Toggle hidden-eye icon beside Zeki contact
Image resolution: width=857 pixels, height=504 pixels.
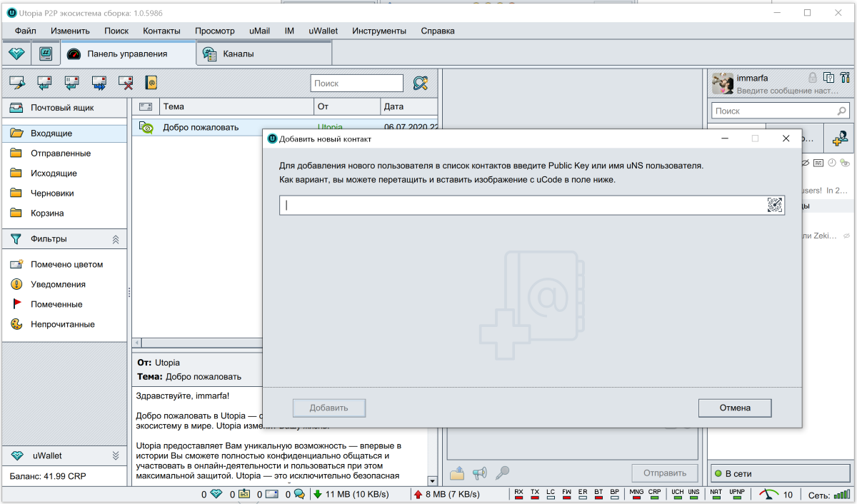click(846, 236)
